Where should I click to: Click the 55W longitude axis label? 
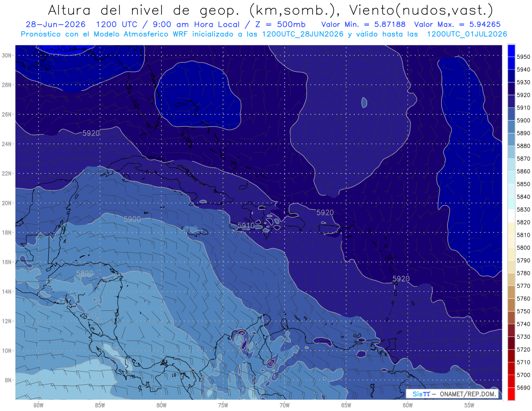coord(469,406)
